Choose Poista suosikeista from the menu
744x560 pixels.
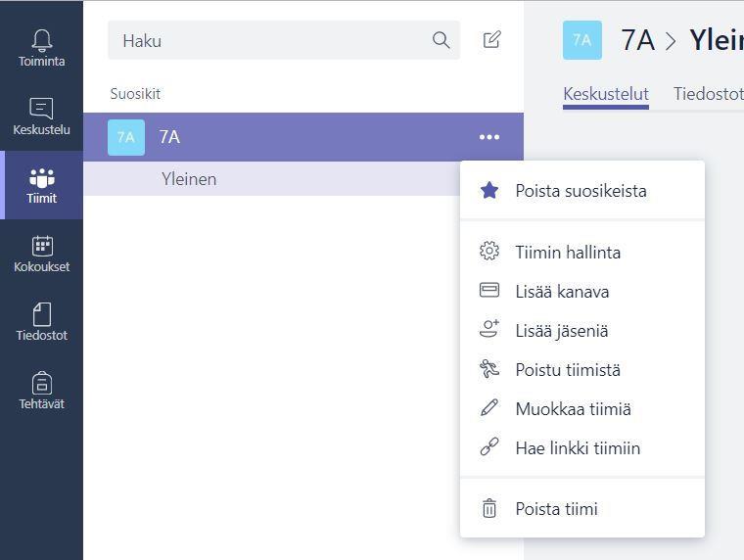[582, 191]
